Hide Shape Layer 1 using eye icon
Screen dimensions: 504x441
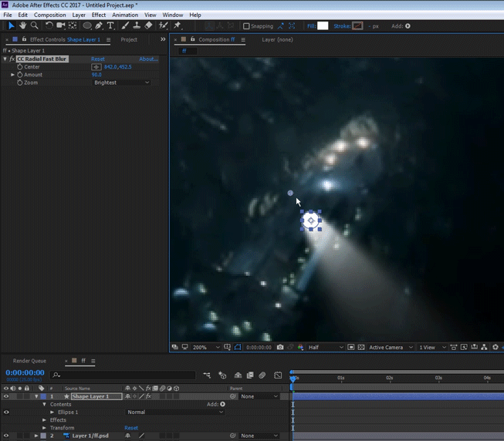pyautogui.click(x=6, y=396)
